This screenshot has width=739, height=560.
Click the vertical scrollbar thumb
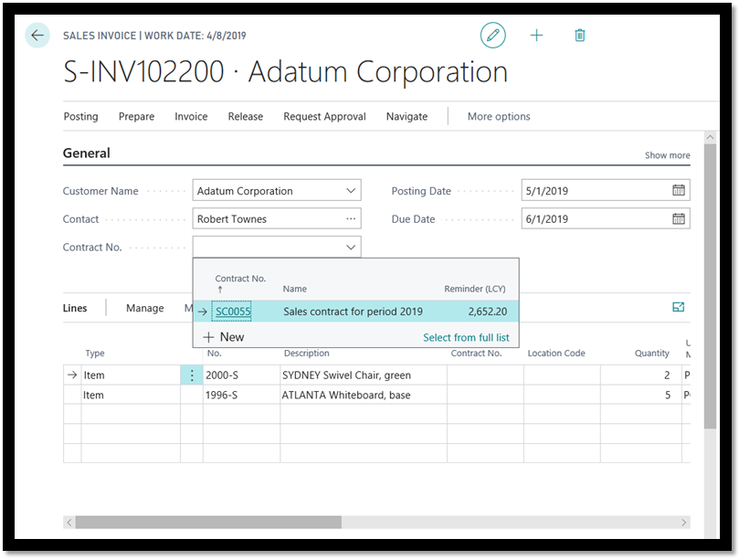(711, 287)
